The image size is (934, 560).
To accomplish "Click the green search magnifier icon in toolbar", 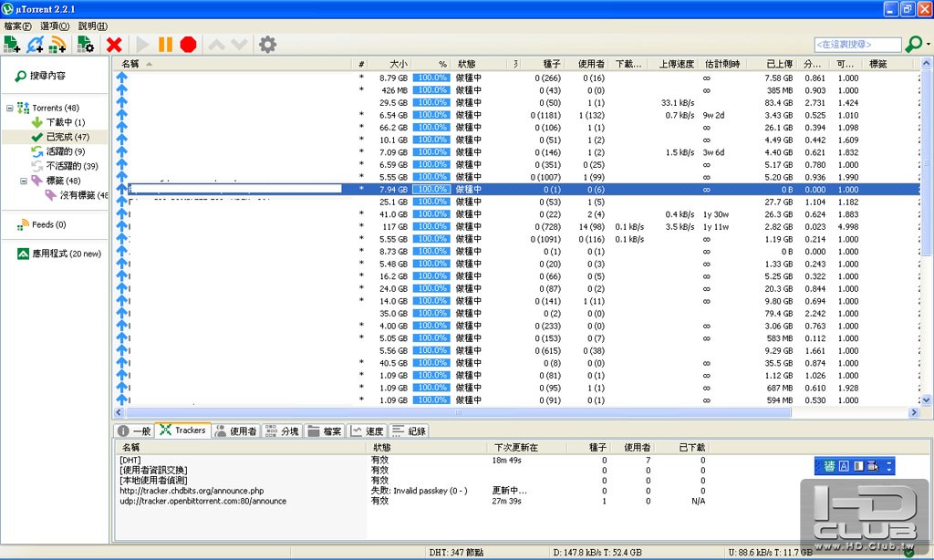I will [x=913, y=44].
